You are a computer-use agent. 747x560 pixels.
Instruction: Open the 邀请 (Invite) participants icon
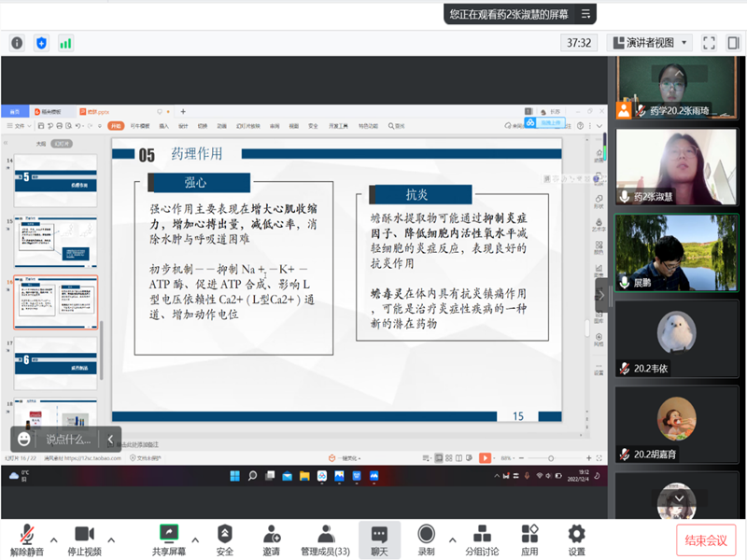(271, 535)
